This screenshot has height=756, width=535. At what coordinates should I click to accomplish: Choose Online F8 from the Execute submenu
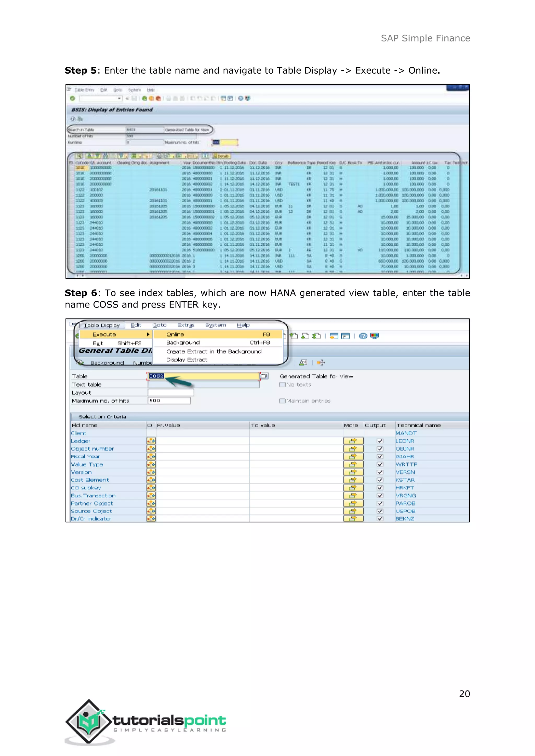[x=218, y=335]
